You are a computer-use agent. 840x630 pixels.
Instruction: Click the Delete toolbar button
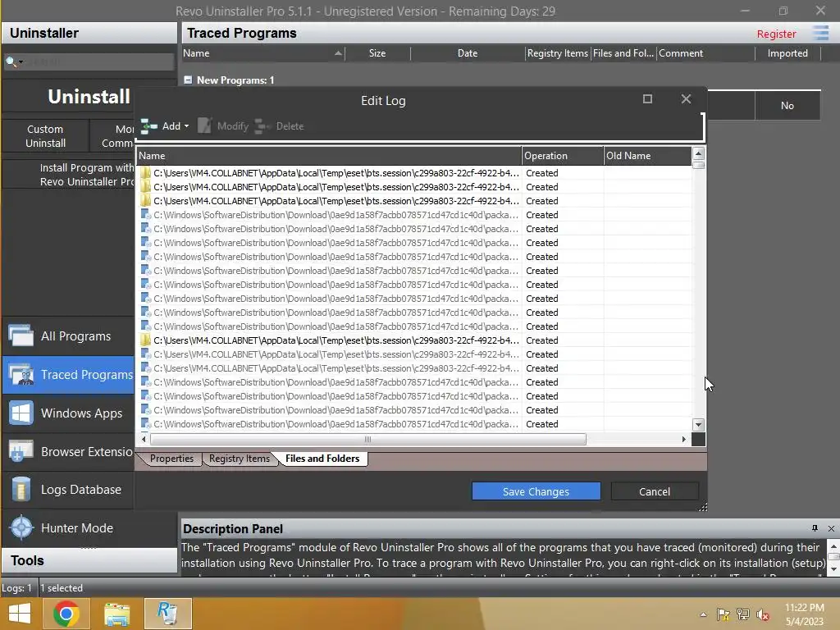tap(280, 126)
